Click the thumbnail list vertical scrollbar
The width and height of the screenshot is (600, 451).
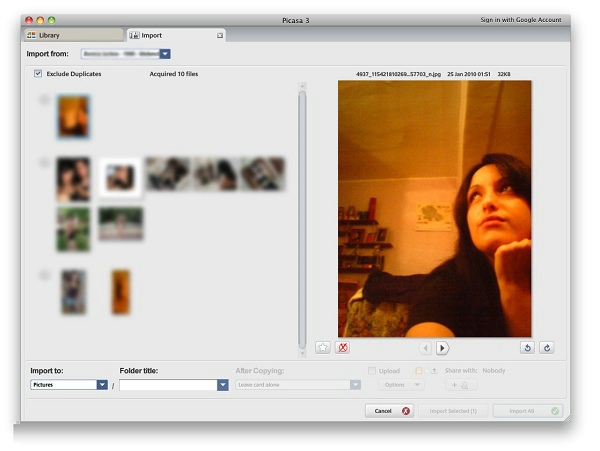[x=303, y=215]
